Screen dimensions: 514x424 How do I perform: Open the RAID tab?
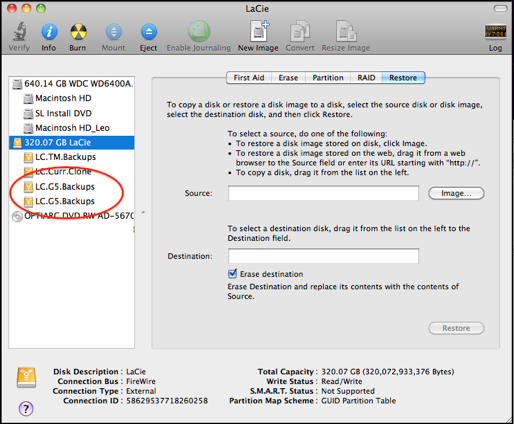366,78
